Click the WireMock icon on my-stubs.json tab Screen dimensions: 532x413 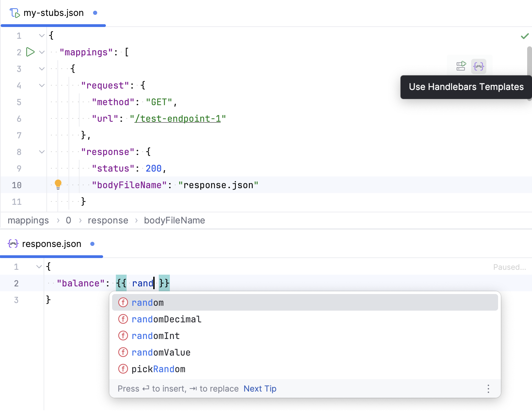pos(14,12)
